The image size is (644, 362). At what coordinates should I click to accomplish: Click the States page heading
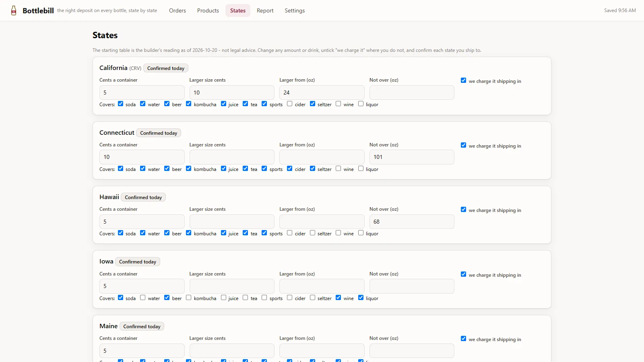[x=105, y=35]
